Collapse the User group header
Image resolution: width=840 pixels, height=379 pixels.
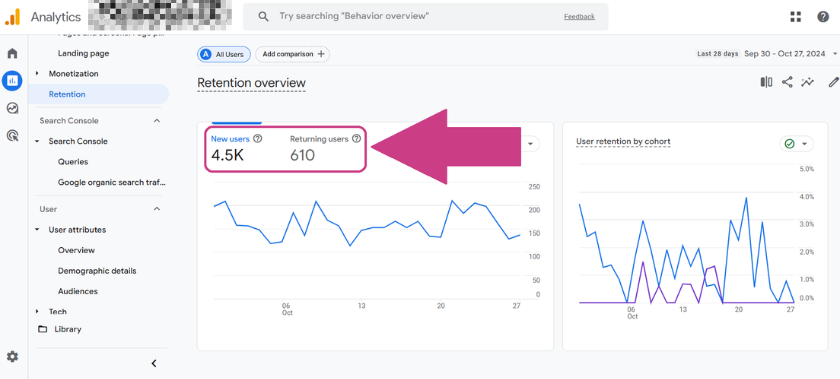pos(157,209)
